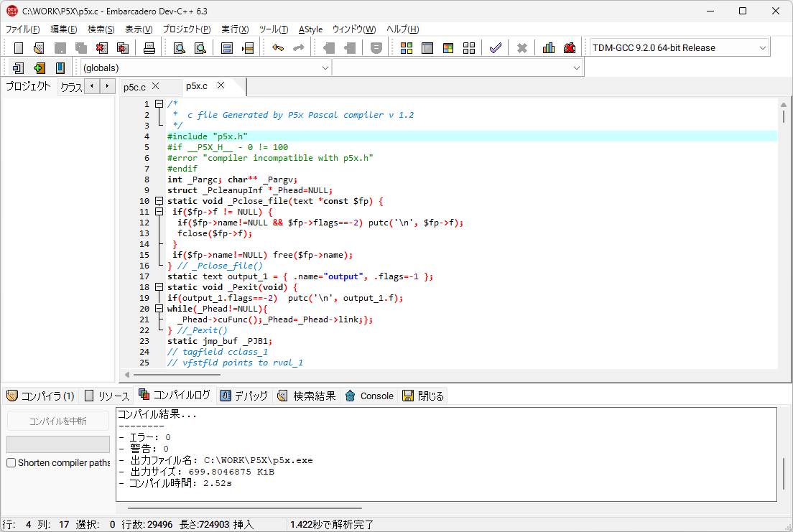Click the blue book goto-bookmark icon
This screenshot has width=793, height=532.
60,67
